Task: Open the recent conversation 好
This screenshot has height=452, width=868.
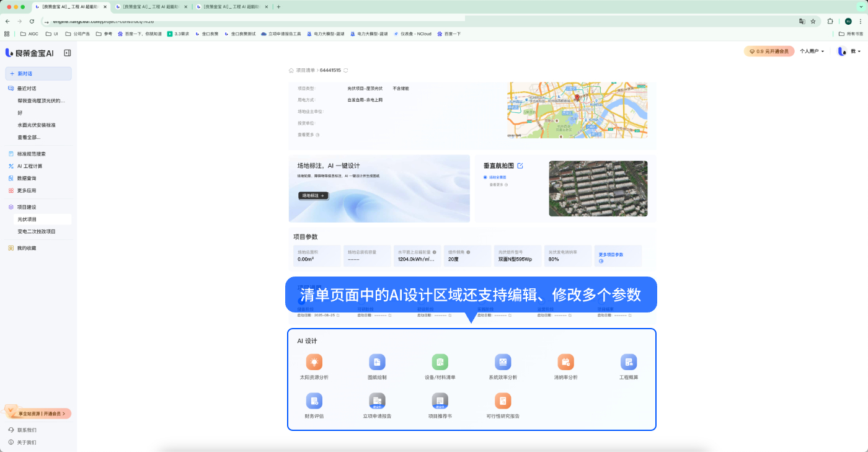Action: [x=20, y=113]
